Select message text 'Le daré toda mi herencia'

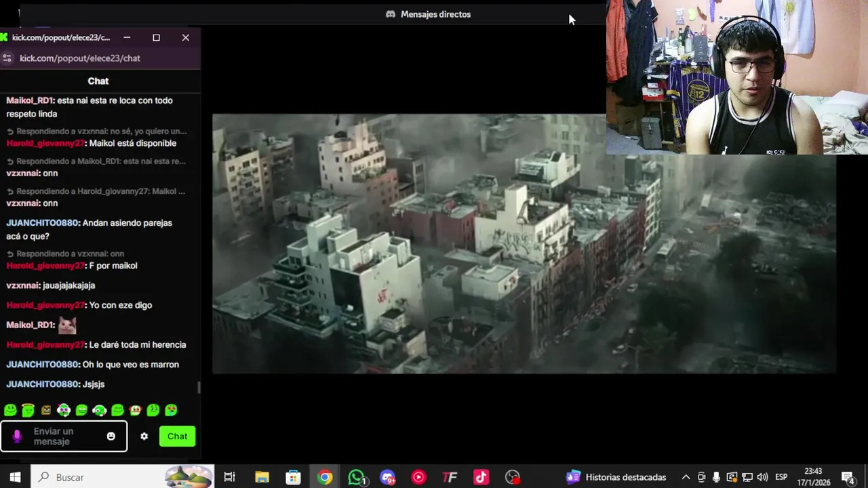click(x=138, y=345)
